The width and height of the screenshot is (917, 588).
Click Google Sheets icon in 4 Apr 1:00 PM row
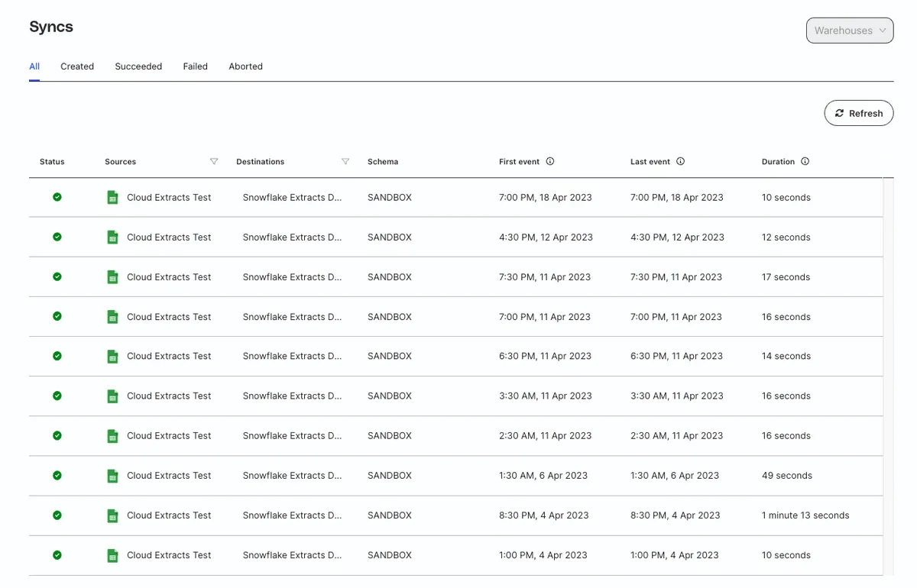click(x=112, y=555)
